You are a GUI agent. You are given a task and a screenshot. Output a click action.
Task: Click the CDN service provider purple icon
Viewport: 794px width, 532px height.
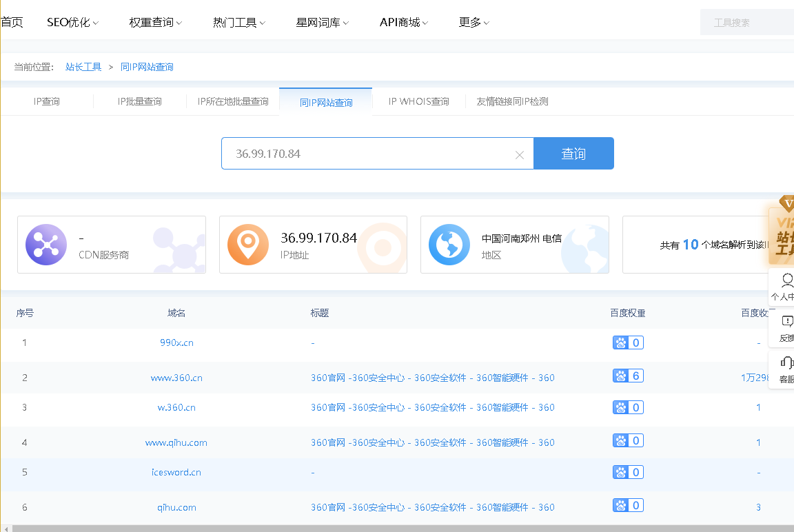pos(46,245)
